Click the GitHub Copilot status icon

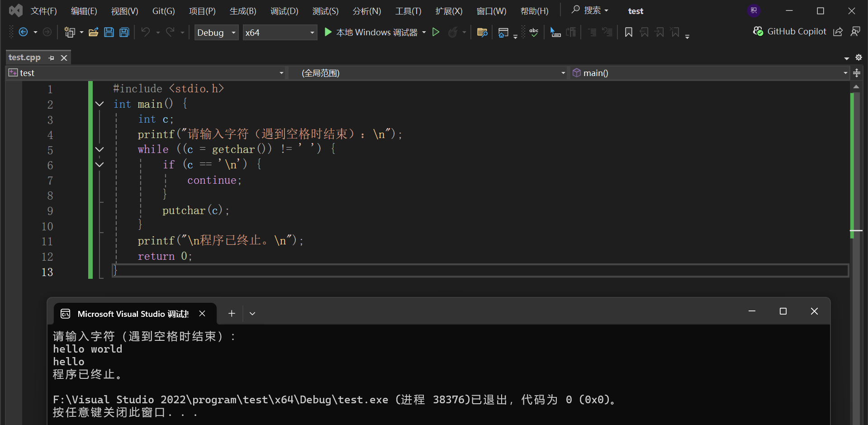coord(758,31)
